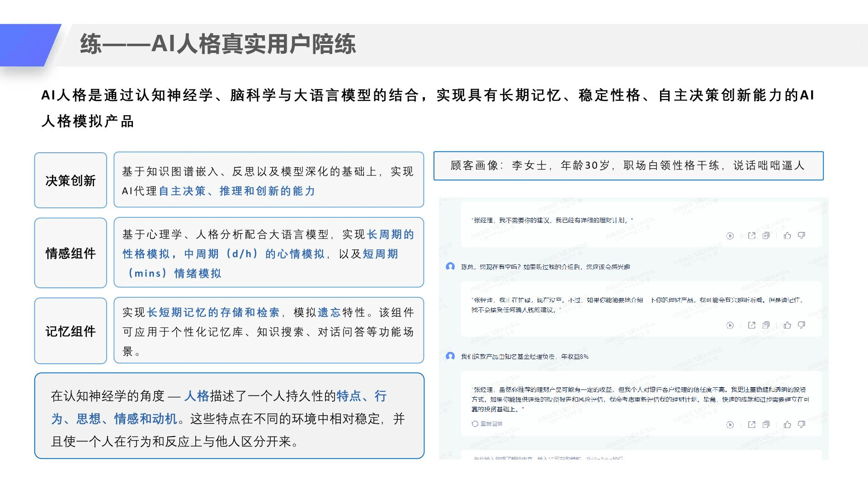
Task: Share the last AI reply
Action: (x=752, y=425)
